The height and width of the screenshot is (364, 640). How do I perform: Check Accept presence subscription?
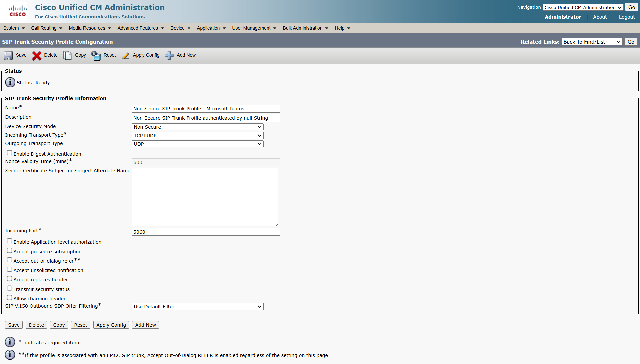9,251
